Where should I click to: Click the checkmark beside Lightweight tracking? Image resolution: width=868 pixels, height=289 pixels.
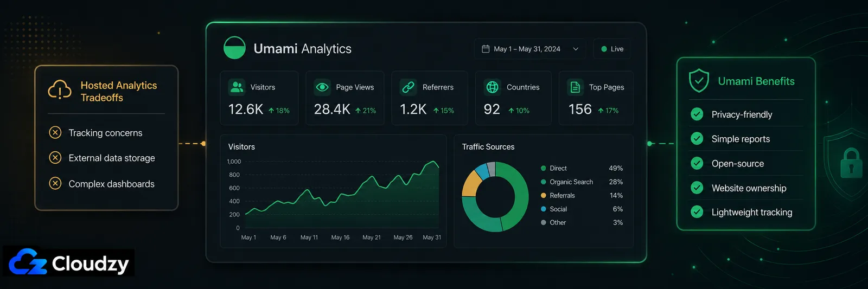click(697, 212)
